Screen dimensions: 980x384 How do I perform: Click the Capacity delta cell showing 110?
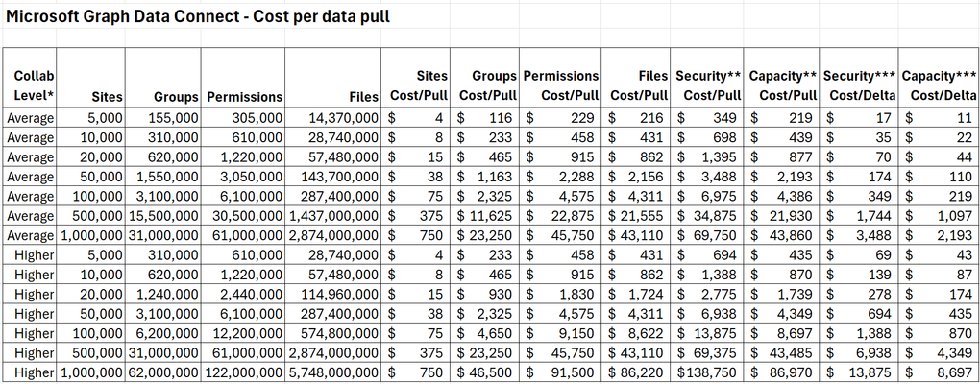[x=938, y=177]
